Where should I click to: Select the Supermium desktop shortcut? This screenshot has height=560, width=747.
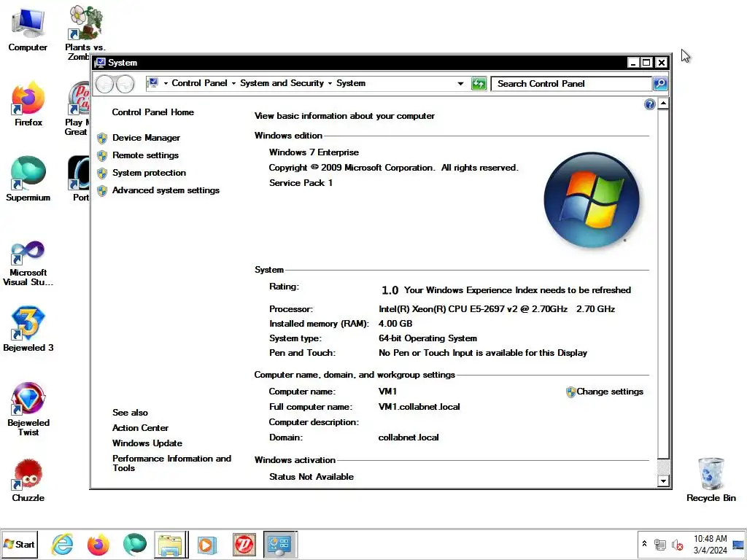(28, 179)
